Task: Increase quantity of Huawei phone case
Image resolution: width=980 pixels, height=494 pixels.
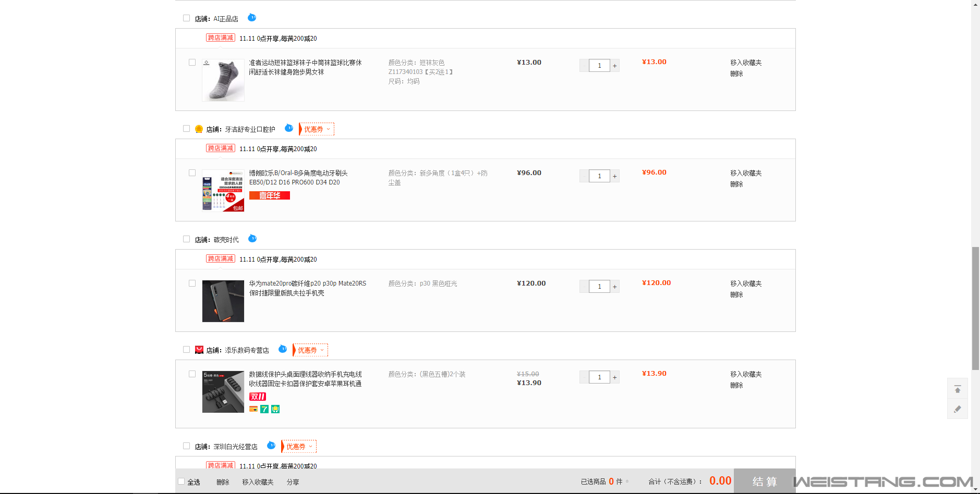Action: coord(615,287)
